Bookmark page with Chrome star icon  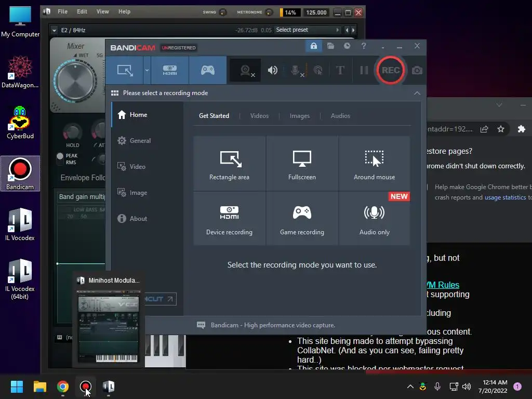[x=501, y=129]
